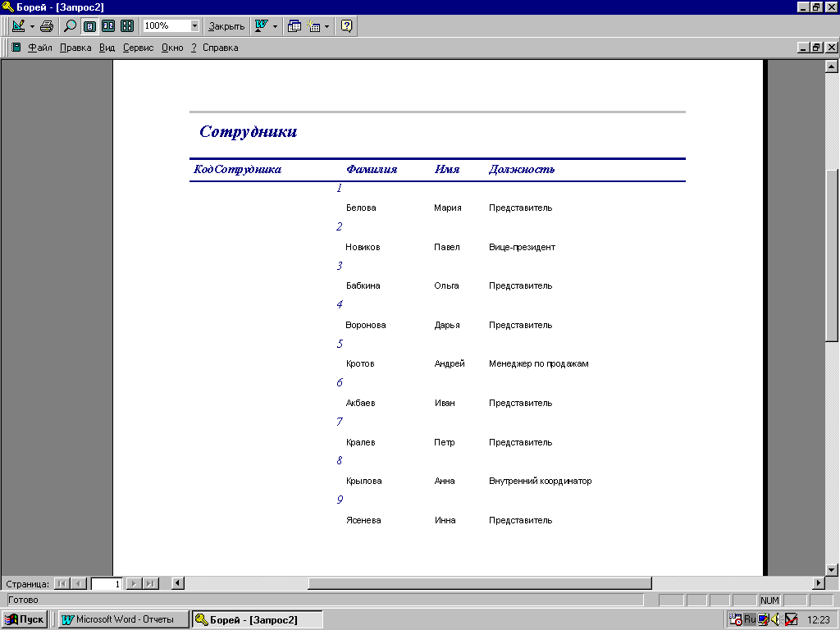Click the report control icon left of Файл

(x=16, y=47)
